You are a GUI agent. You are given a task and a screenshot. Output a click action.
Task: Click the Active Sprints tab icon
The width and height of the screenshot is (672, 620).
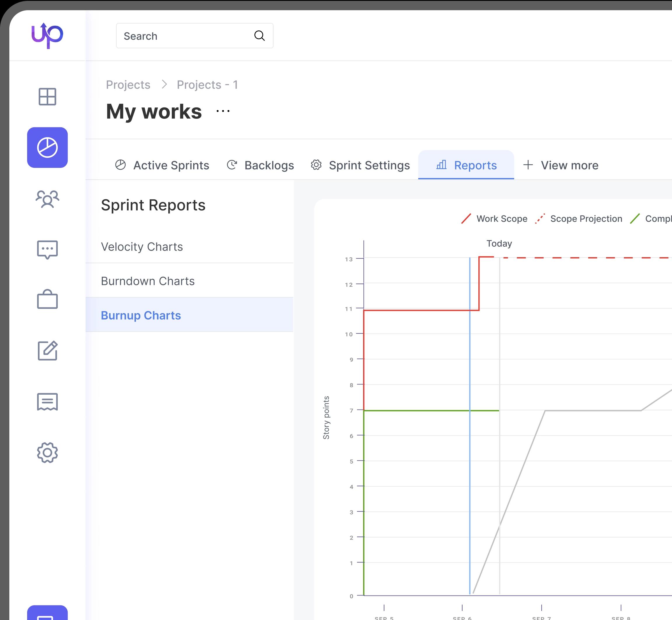pos(120,165)
